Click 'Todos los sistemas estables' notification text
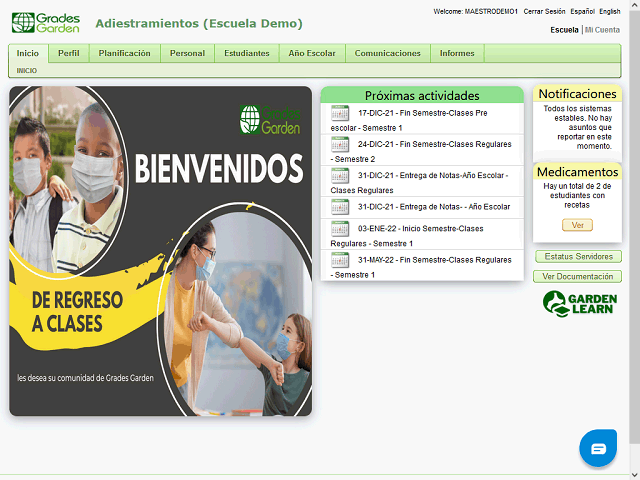 577,127
